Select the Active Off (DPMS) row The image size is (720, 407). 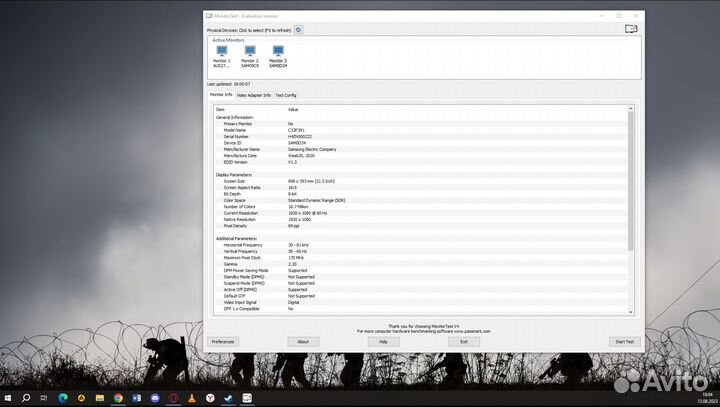pyautogui.click(x=421, y=290)
